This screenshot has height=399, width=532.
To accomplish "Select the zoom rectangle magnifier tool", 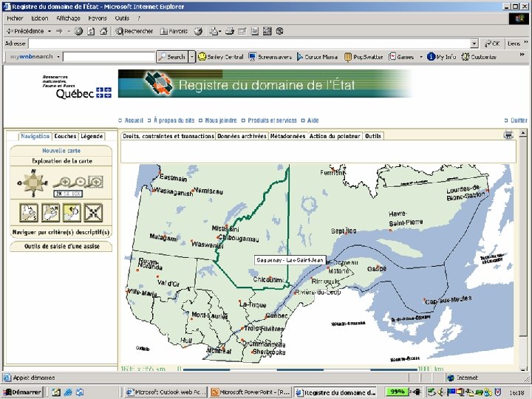I will (x=95, y=183).
